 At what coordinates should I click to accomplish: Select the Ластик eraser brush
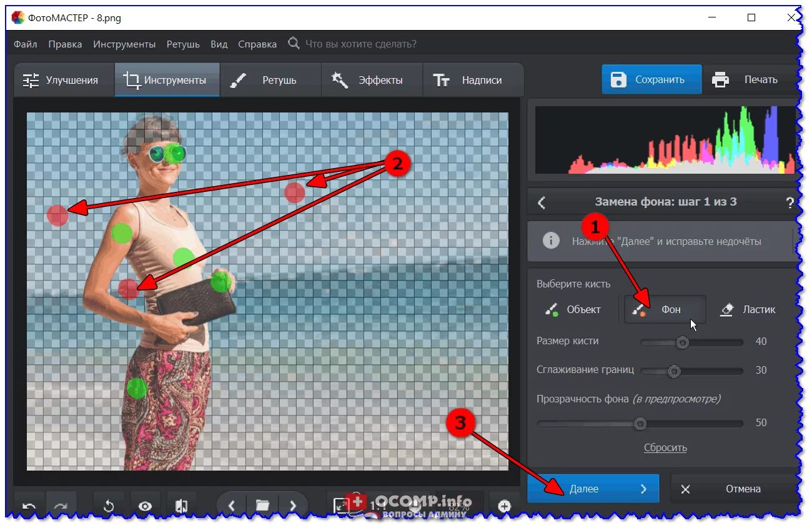click(748, 309)
